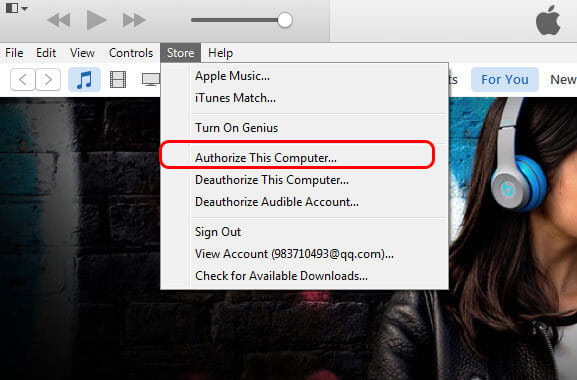Open the mini player sidebar dropdown
577x380 pixels.
click(17, 7)
